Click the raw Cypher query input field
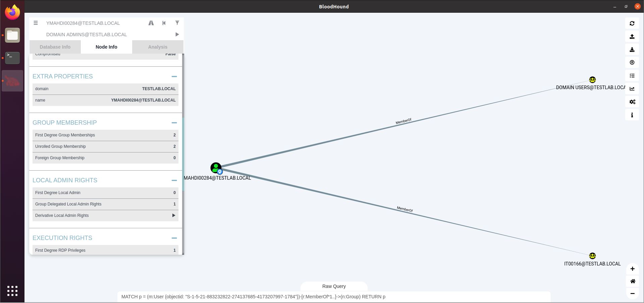Image resolution: width=644 pixels, height=303 pixels. [334, 297]
